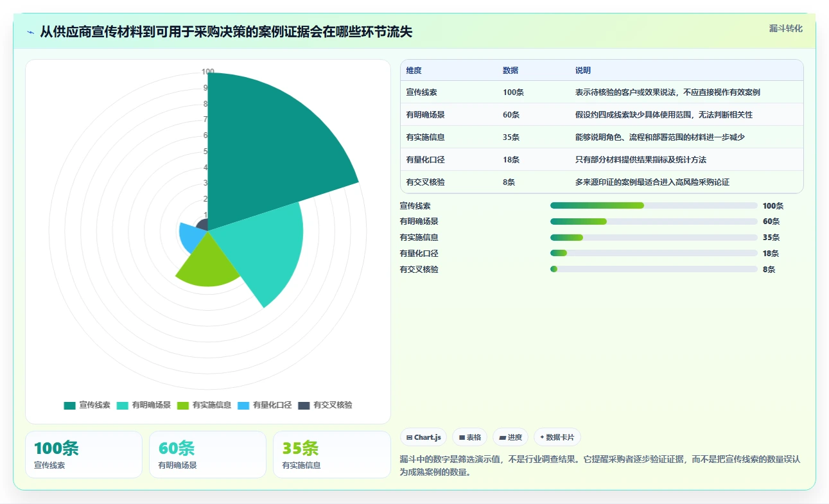Click the description starting with 多来源印证
This screenshot has width=829, height=504.
click(652, 182)
